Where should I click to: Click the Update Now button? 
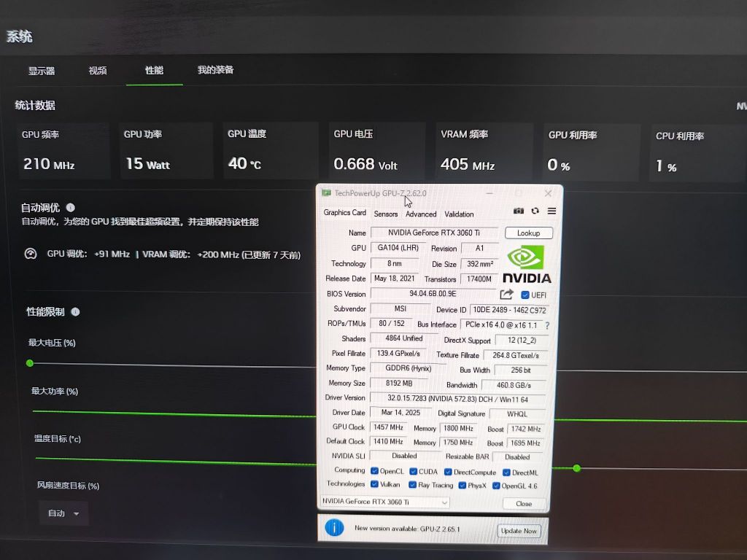click(519, 531)
